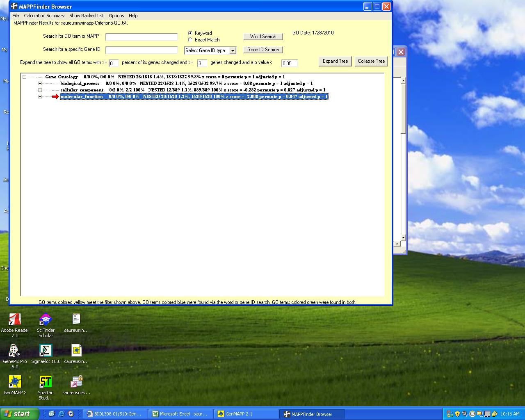Open Adobe Reader 7.0 desktop icon
Viewport: 525px width, 420px height.
pyautogui.click(x=15, y=320)
